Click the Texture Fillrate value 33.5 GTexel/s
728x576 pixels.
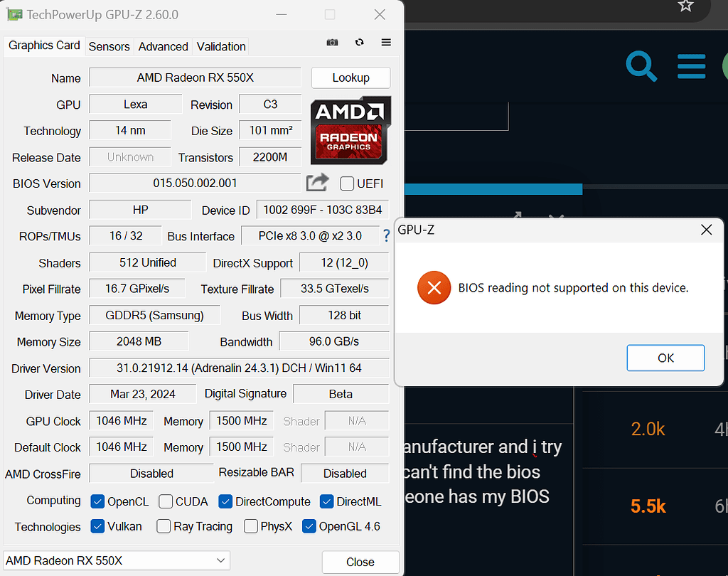[335, 289]
